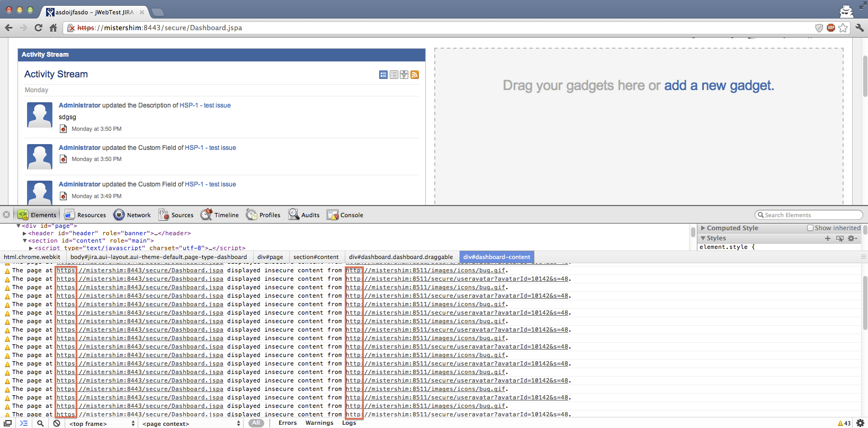Clear the console log icon

click(57, 423)
